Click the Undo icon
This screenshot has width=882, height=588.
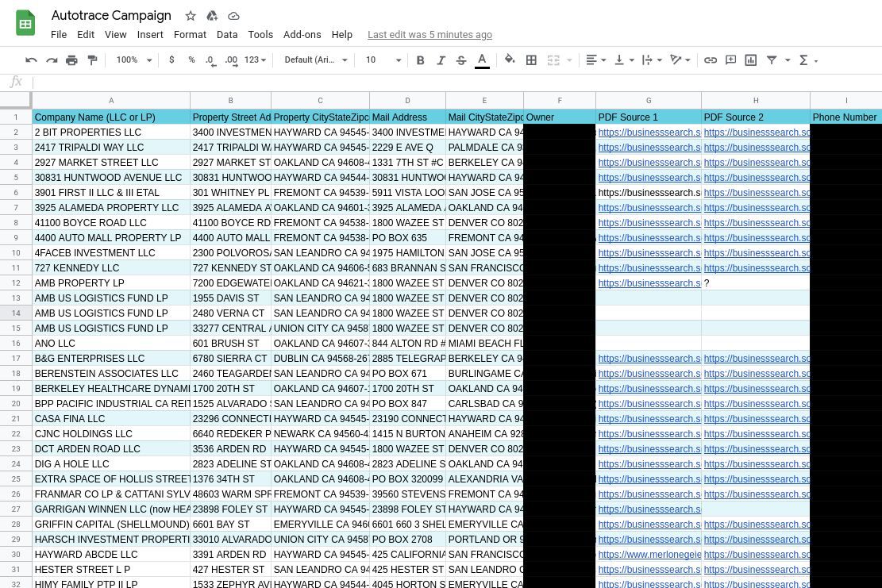click(31, 60)
